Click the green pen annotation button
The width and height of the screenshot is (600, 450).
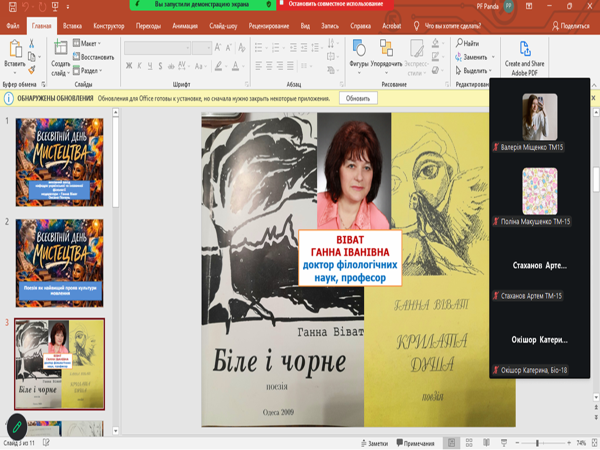pos(17,426)
